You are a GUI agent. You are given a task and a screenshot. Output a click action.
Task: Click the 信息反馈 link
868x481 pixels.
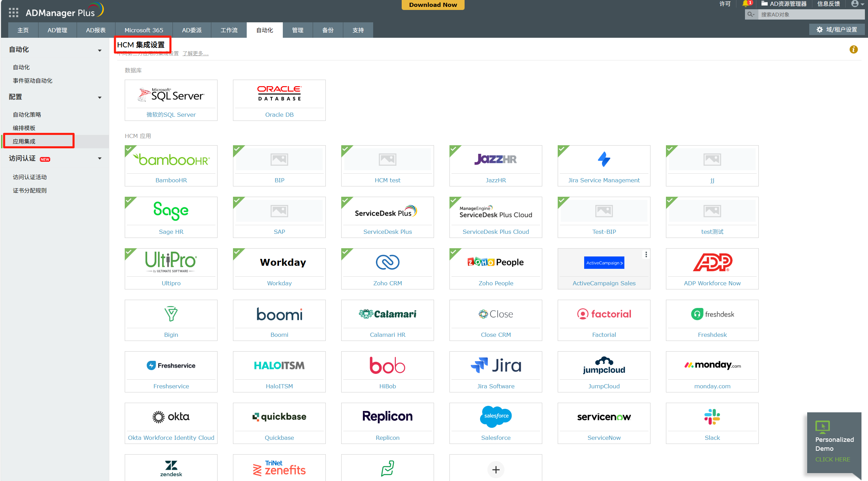[x=828, y=4]
